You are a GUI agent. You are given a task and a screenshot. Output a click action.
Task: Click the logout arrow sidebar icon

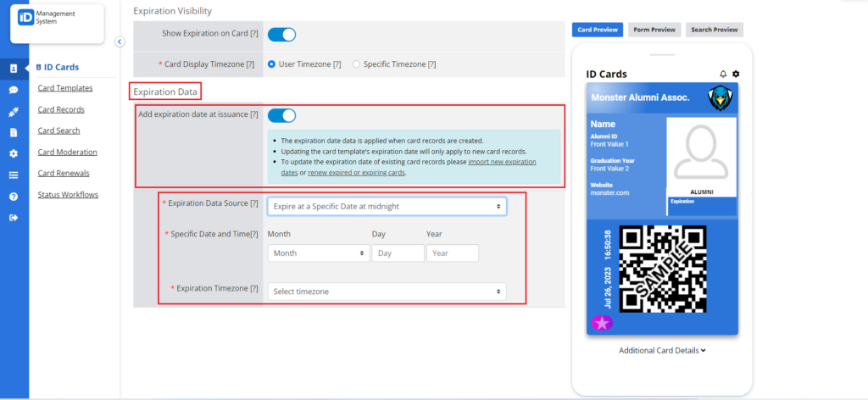pyautogui.click(x=14, y=218)
